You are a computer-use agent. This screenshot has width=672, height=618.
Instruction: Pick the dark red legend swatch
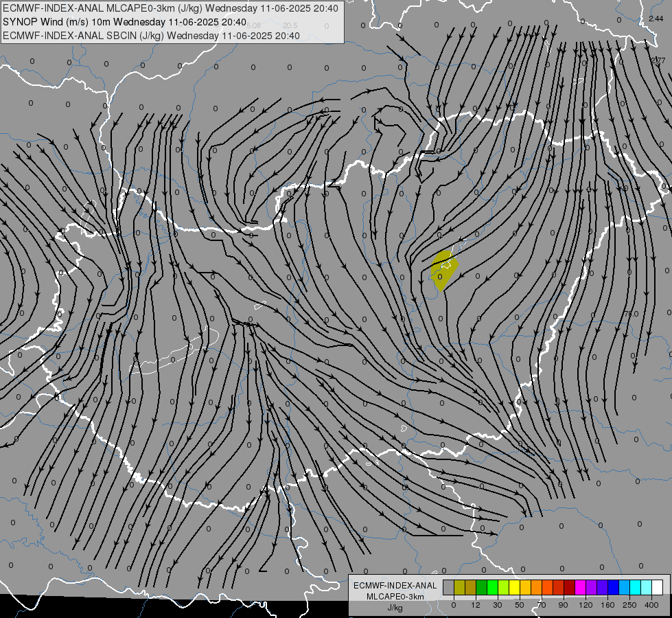tap(570, 587)
